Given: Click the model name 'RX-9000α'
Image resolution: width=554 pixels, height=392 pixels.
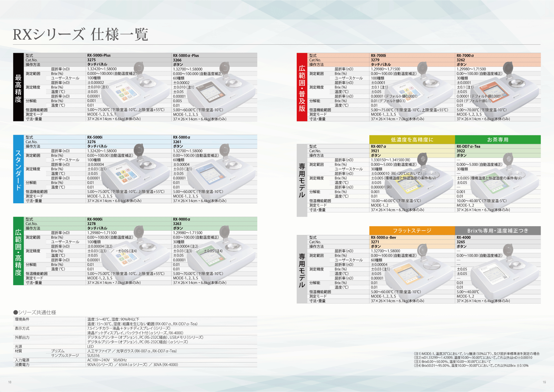Looking at the screenshot, I should pyautogui.click(x=182, y=219).
